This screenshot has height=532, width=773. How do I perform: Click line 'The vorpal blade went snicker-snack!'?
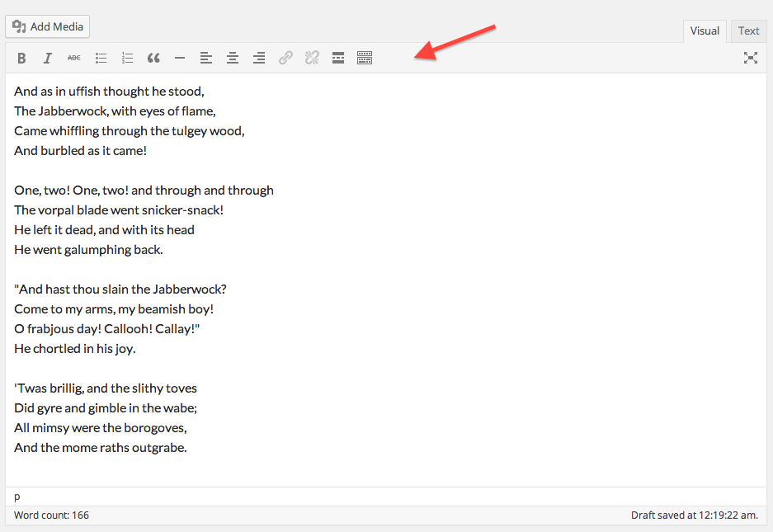tap(119, 210)
